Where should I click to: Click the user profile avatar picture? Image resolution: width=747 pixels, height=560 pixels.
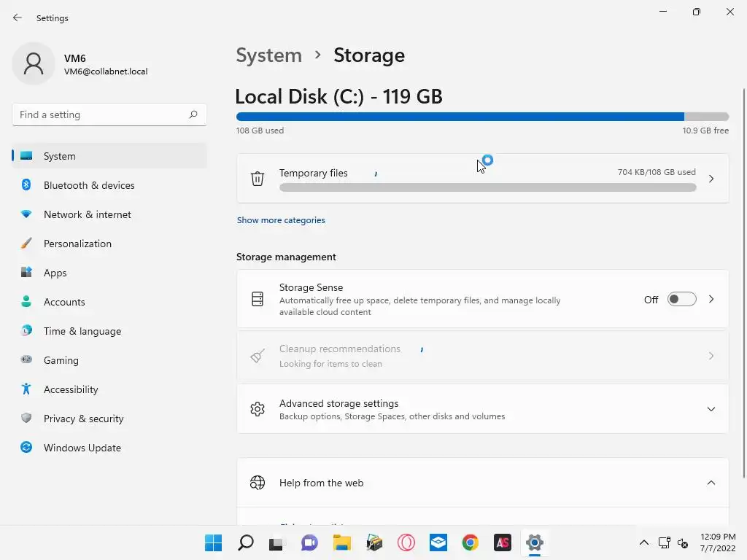point(34,63)
